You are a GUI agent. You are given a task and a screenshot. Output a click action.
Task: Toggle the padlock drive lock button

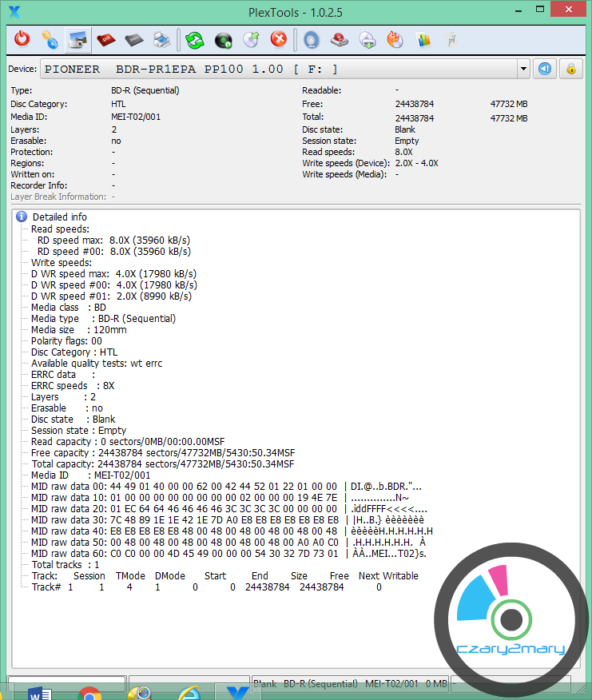570,69
